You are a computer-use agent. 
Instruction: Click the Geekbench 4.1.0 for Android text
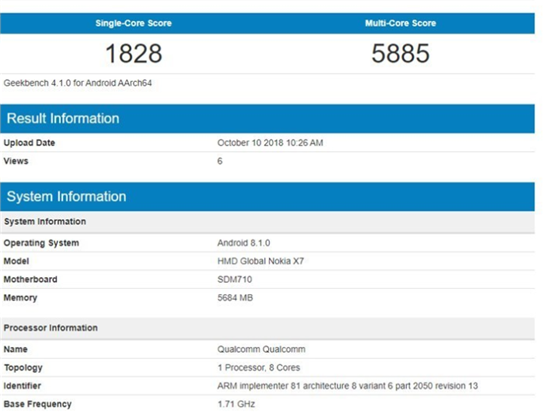click(78, 83)
